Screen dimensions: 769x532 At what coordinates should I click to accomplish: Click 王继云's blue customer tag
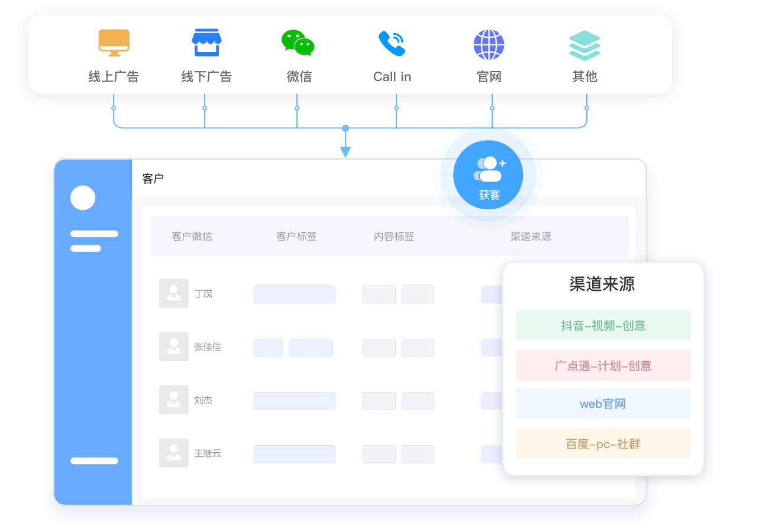pos(295,454)
